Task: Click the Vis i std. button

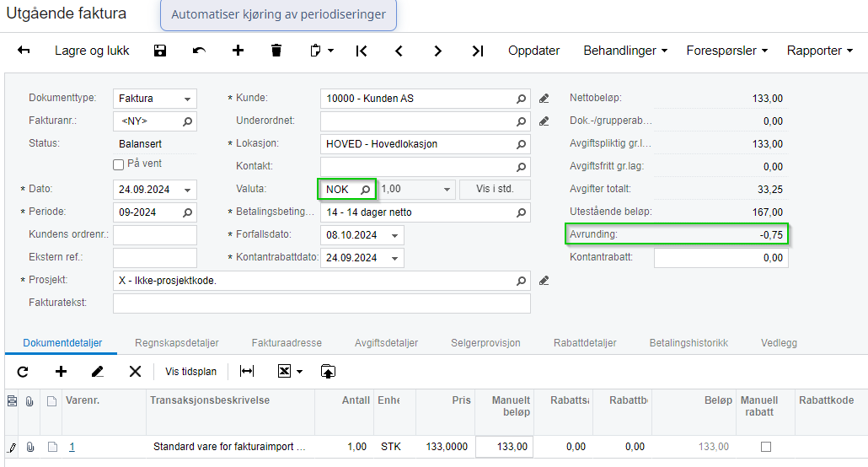Action: (x=495, y=189)
